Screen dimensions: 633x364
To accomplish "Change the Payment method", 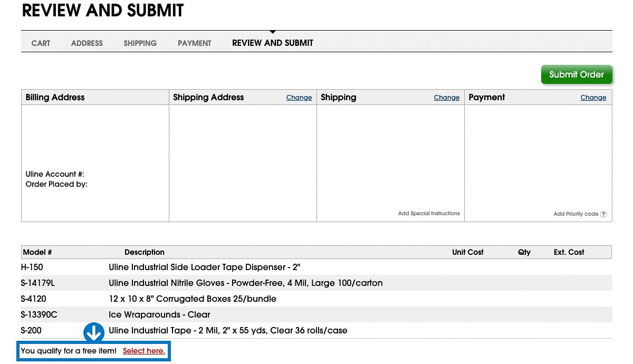I will point(593,98).
